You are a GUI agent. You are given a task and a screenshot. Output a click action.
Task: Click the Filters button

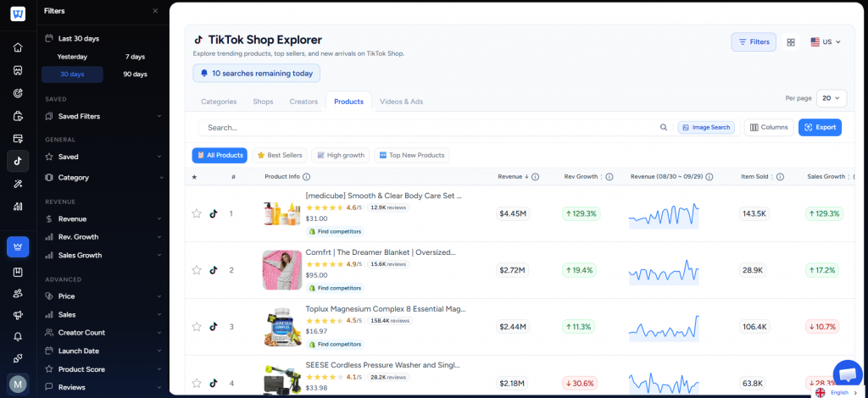coord(754,42)
